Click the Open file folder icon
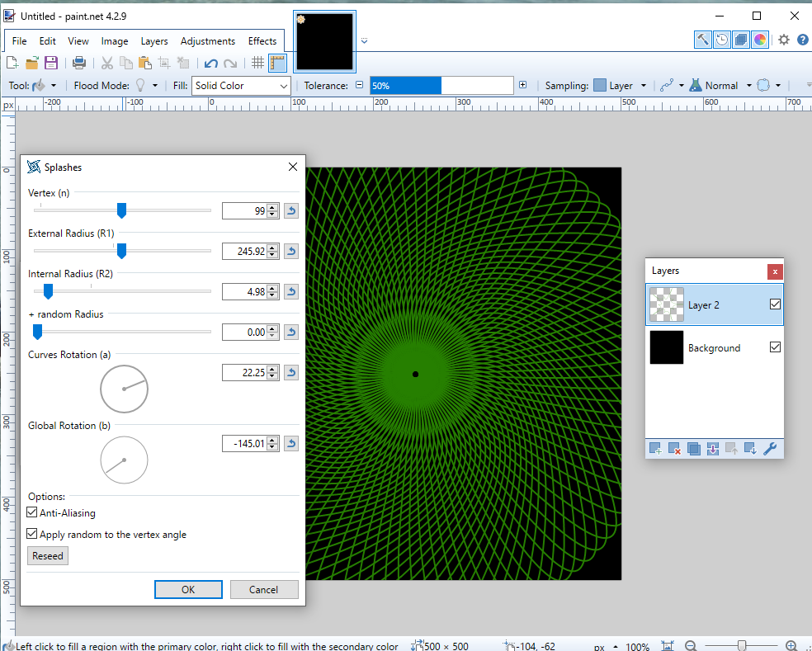The height and width of the screenshot is (651, 812). coord(31,64)
